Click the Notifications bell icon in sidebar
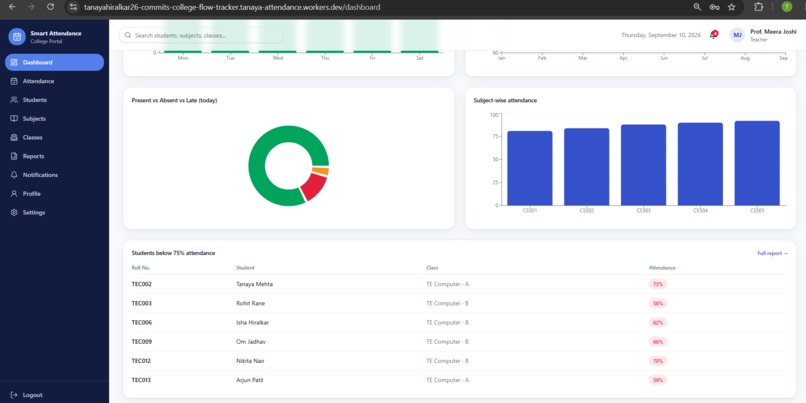806x403 pixels. coord(14,175)
